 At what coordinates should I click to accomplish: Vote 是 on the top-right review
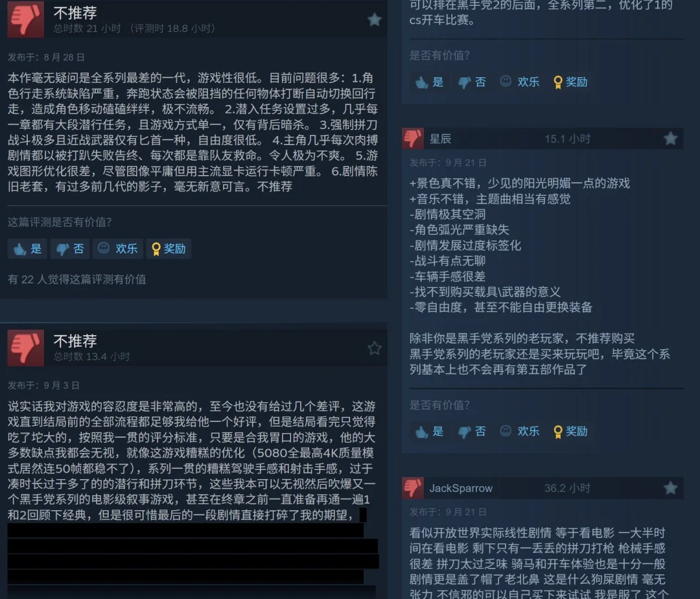[x=430, y=82]
